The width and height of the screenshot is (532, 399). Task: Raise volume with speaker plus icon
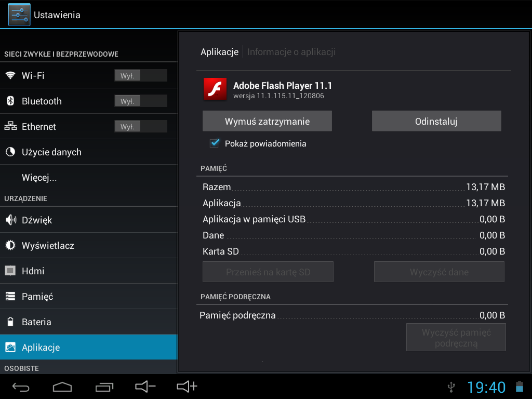187,387
